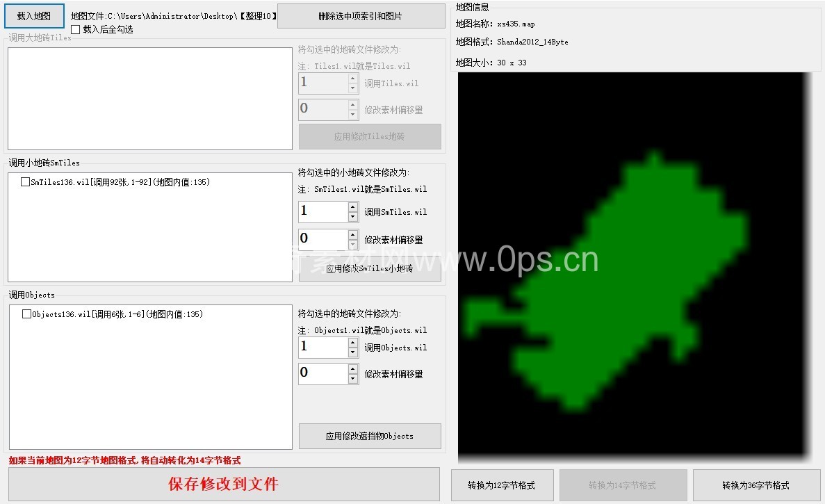825x504 pixels.
Task: Increase the 调用SmTiles.wil spinner value
Action: (353, 207)
